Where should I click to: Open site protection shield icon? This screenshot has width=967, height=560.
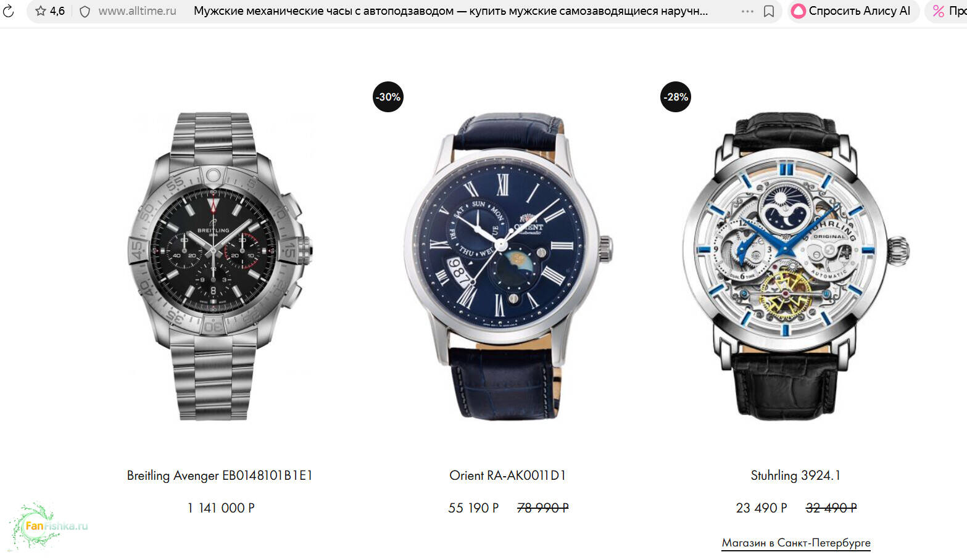pyautogui.click(x=85, y=11)
